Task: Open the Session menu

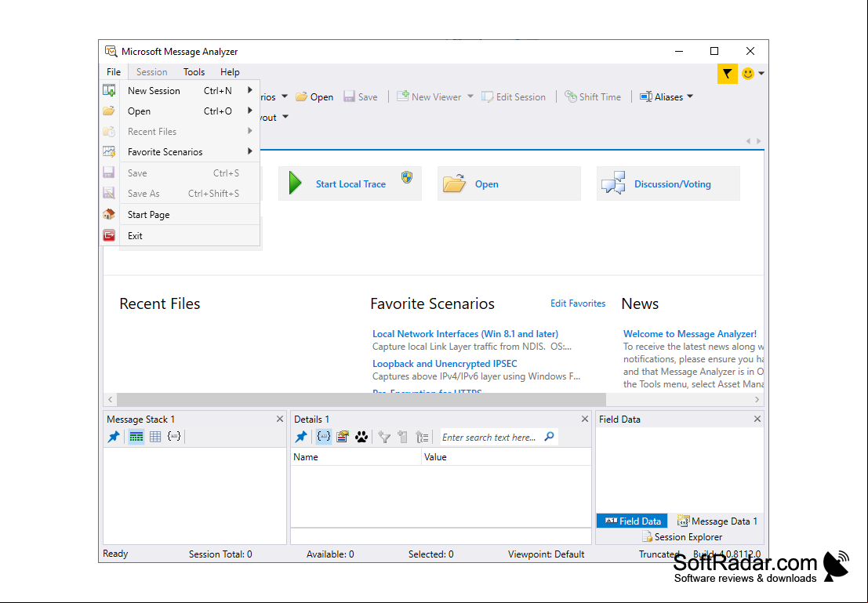Action: coord(151,72)
